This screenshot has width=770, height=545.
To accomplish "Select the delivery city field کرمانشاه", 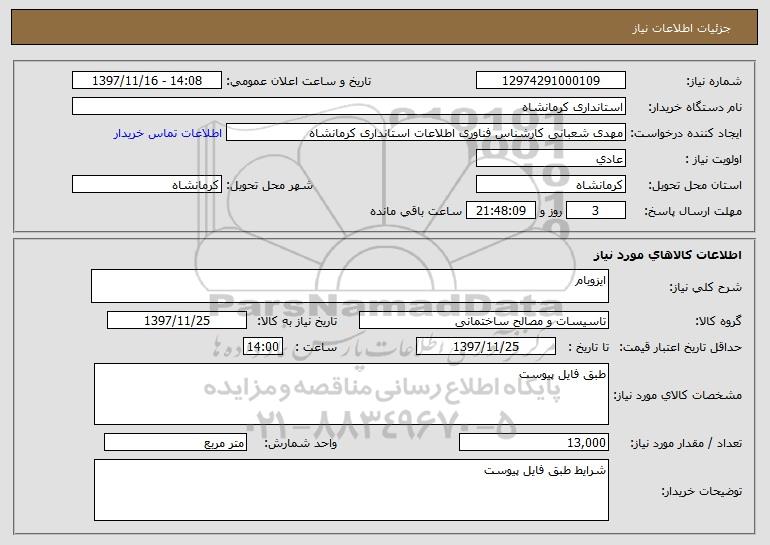I will pos(147,185).
